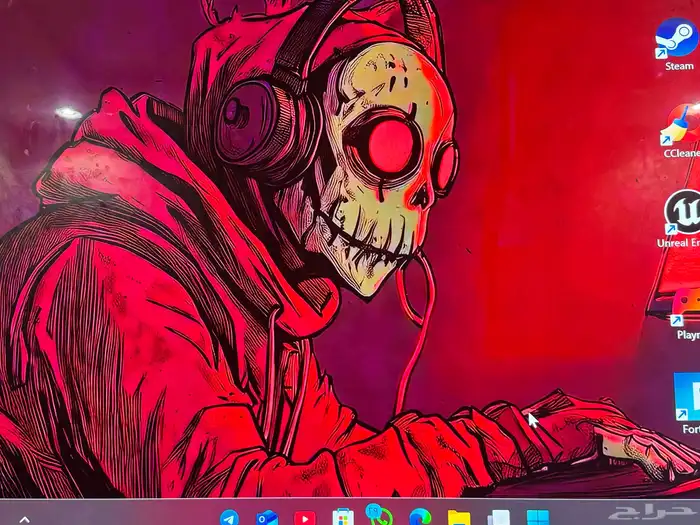Screen dimensions: 700x525
Task: Open the Steam desktop shortcut
Action: (676, 38)
